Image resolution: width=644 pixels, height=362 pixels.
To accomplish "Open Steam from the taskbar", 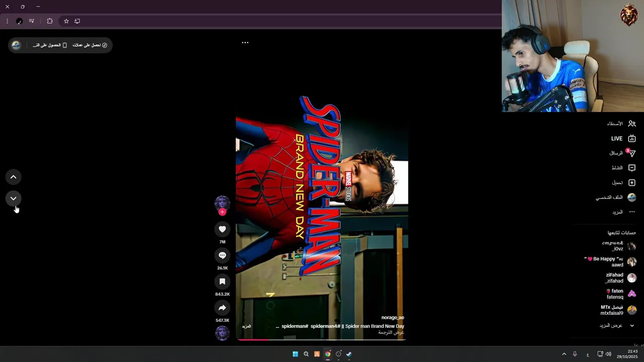I will point(349,354).
